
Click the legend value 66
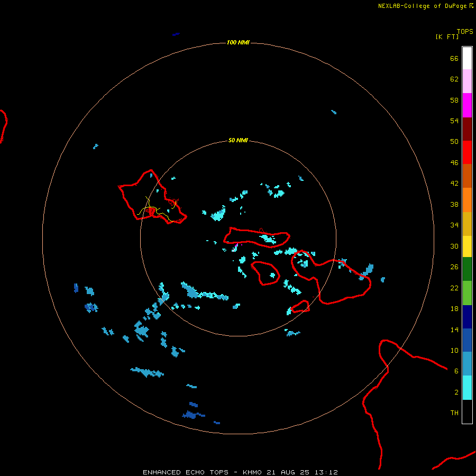pyautogui.click(x=454, y=58)
